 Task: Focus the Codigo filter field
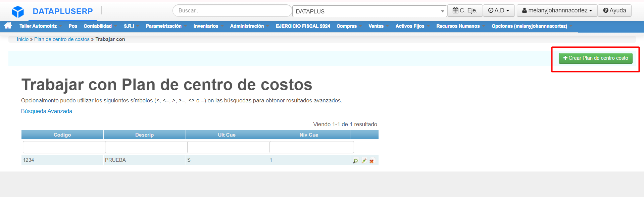click(x=64, y=147)
